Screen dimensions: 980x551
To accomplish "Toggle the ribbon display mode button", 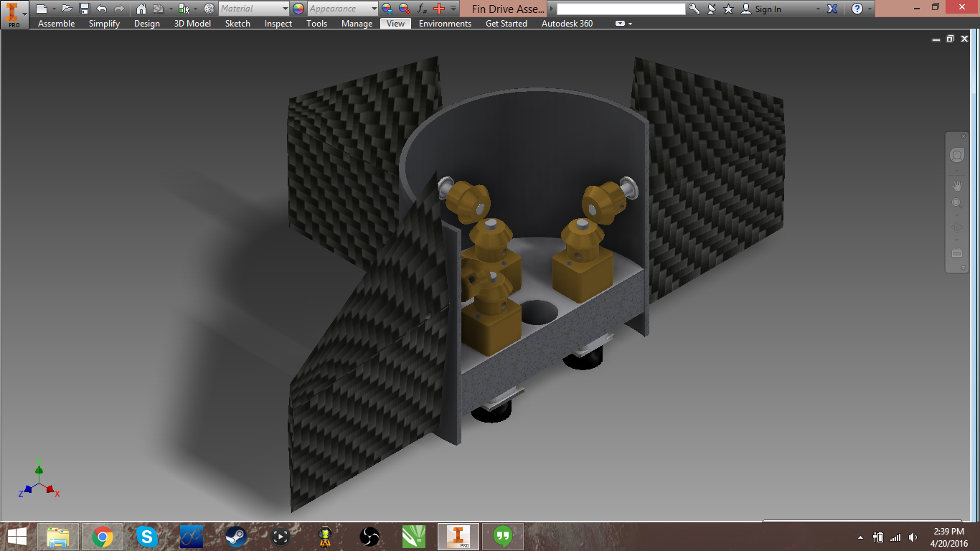I will [x=620, y=24].
